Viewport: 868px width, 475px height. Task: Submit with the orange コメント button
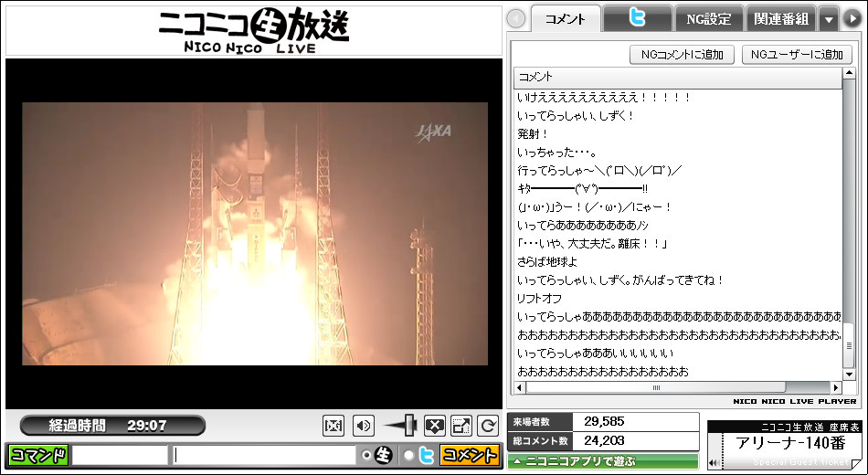point(470,455)
